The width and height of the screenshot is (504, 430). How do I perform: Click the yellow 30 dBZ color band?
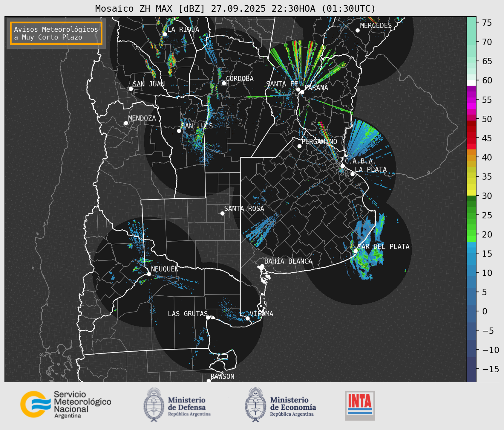[x=471, y=193]
